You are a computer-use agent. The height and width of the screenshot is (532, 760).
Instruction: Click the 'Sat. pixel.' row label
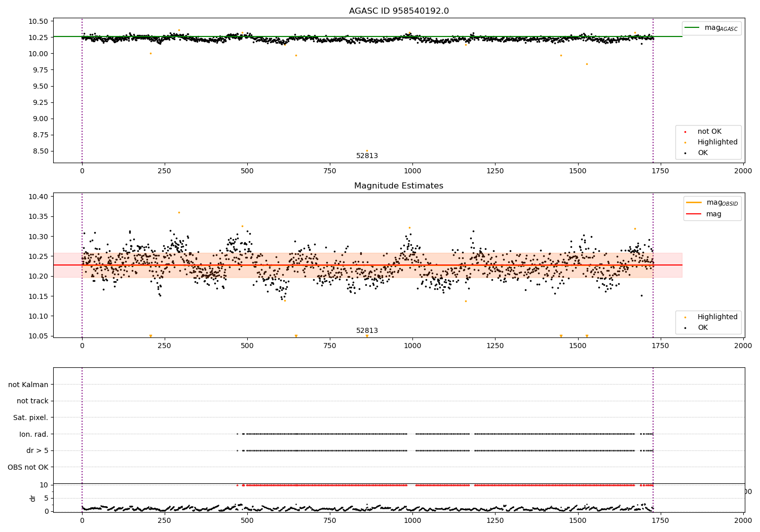(x=31, y=417)
